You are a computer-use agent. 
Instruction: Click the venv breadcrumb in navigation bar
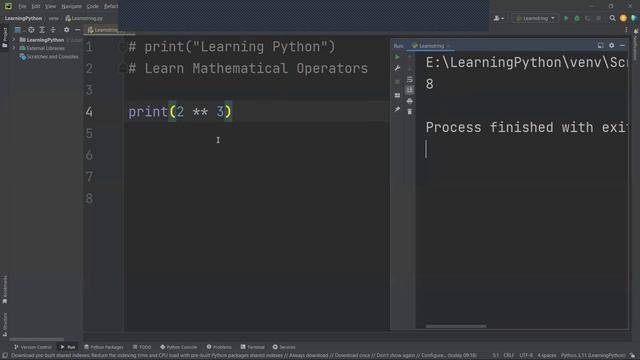coord(53,18)
